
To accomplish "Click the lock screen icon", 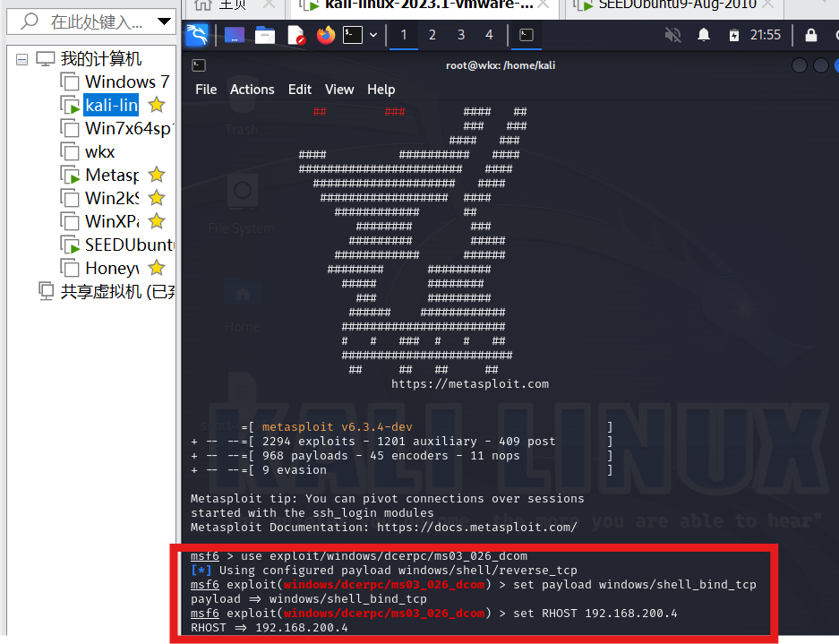I will [811, 35].
